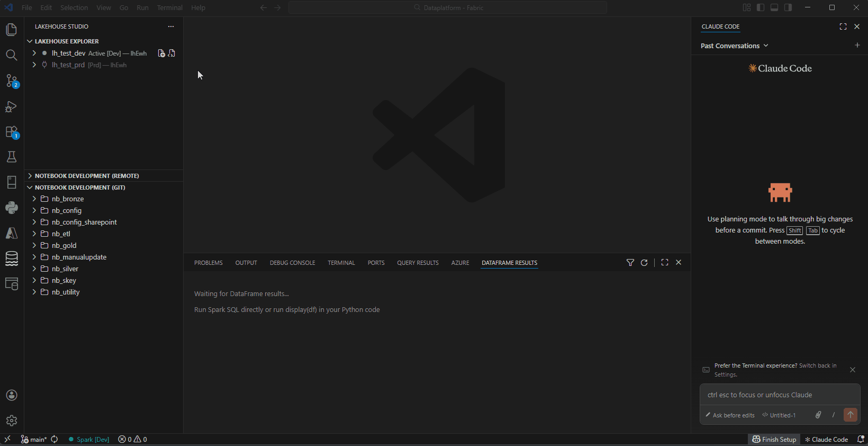868x446 pixels.
Task: Select the nb_utility folder
Action: point(66,292)
